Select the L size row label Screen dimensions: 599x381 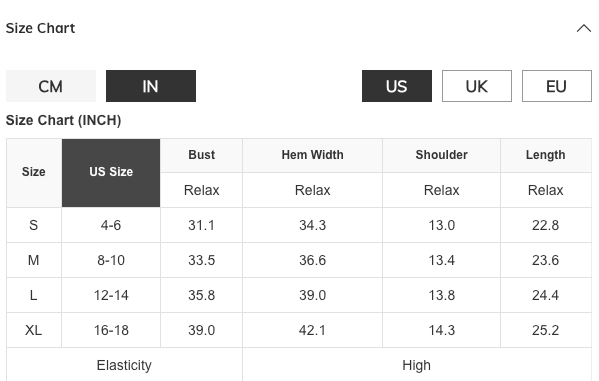tap(34, 295)
